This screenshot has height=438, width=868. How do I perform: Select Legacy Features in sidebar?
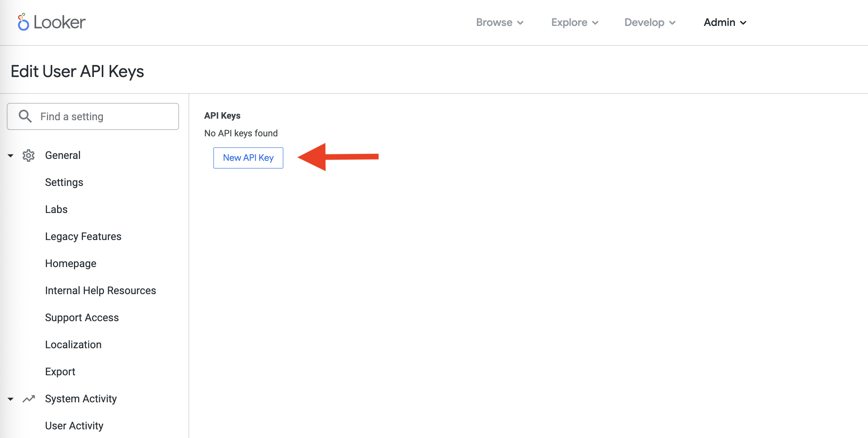[83, 237]
